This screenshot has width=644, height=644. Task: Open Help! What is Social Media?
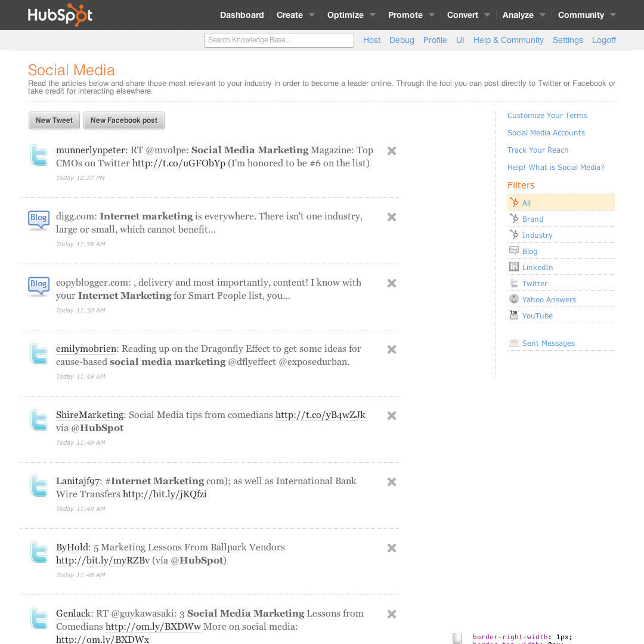(556, 167)
